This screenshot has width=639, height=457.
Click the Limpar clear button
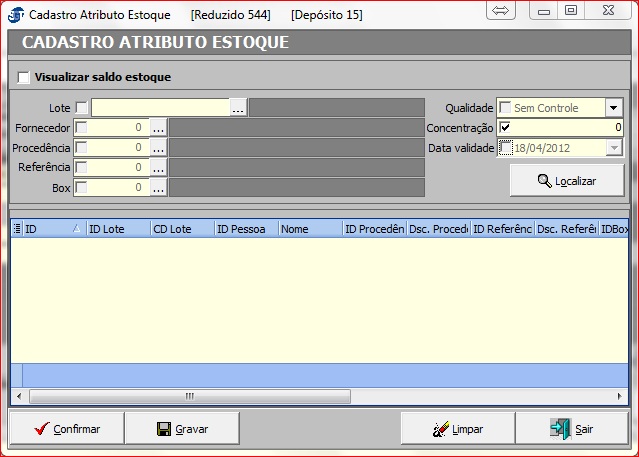point(457,428)
